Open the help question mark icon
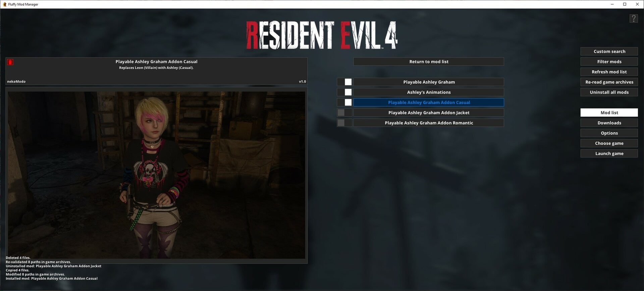Viewport: 644px width, 291px height. [633, 18]
